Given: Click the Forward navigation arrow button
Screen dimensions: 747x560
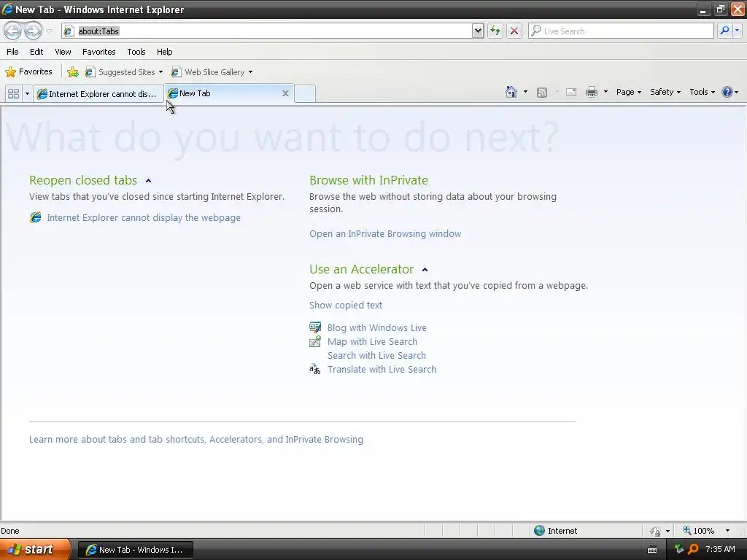Looking at the screenshot, I should click(x=33, y=31).
